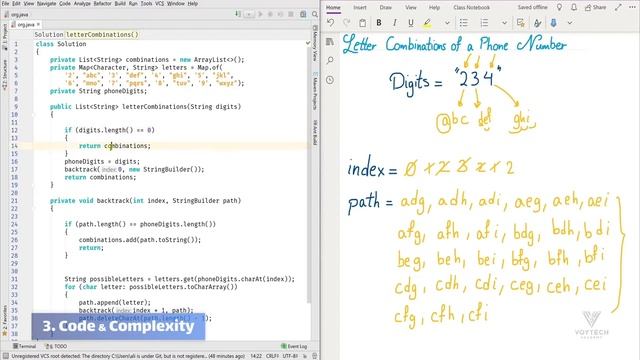Click the Saved offline status text
The height and width of the screenshot is (360, 640).
(x=533, y=7)
